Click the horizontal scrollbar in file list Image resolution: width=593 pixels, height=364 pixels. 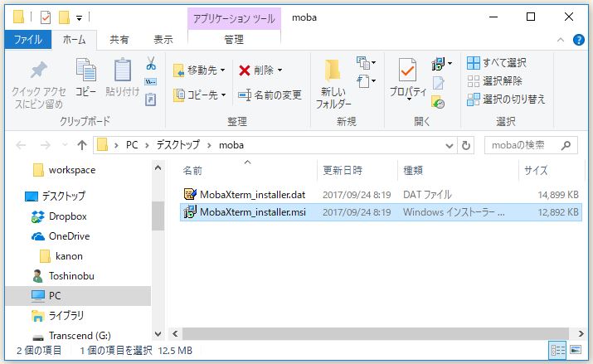[376, 334]
